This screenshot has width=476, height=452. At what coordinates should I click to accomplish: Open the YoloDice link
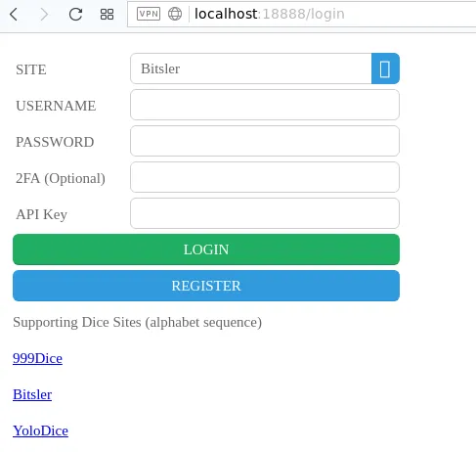(40, 430)
